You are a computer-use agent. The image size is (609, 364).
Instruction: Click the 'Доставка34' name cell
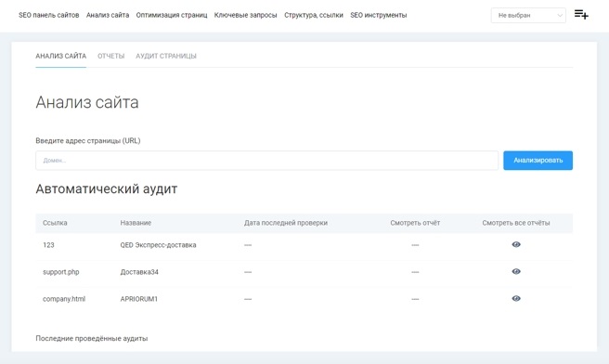[139, 272]
